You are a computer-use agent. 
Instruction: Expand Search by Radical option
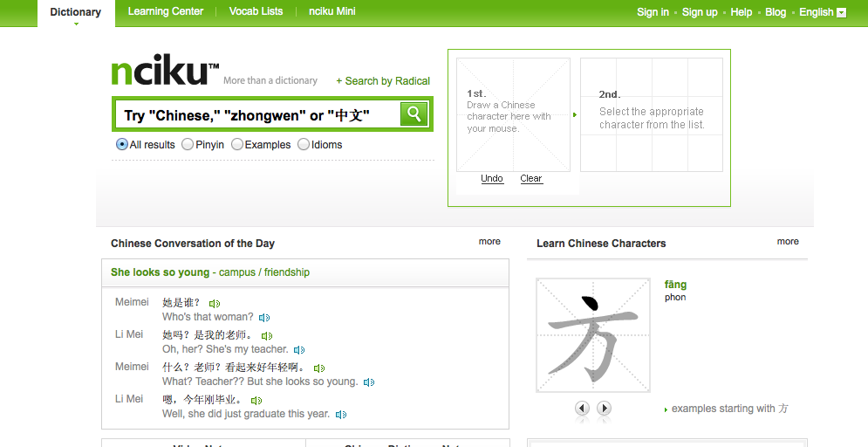pyautogui.click(x=383, y=81)
